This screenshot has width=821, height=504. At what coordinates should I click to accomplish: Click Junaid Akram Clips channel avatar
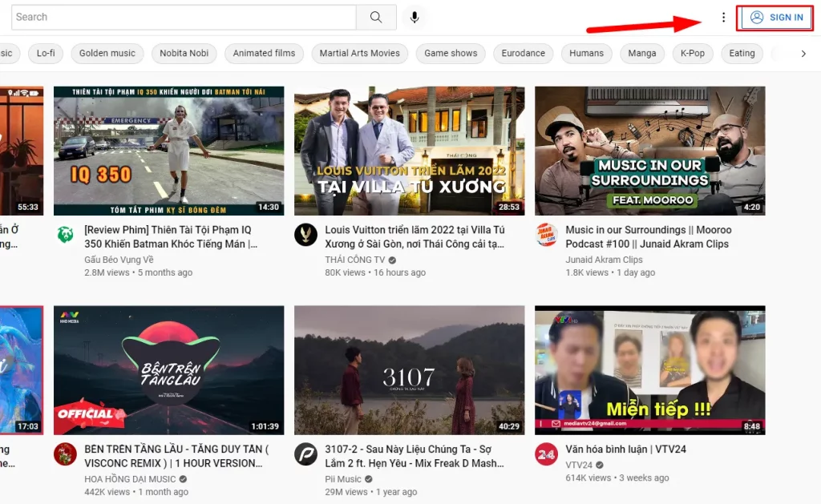tap(546, 235)
